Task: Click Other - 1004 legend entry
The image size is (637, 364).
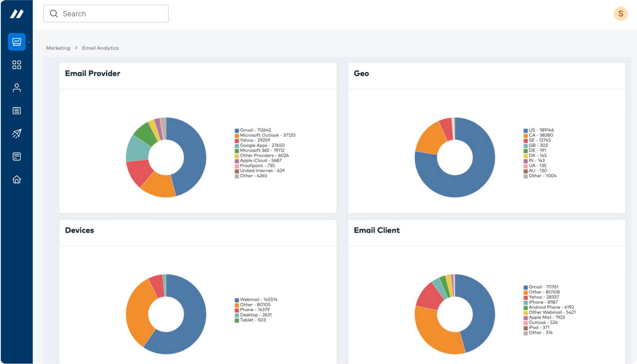Action: (540, 176)
